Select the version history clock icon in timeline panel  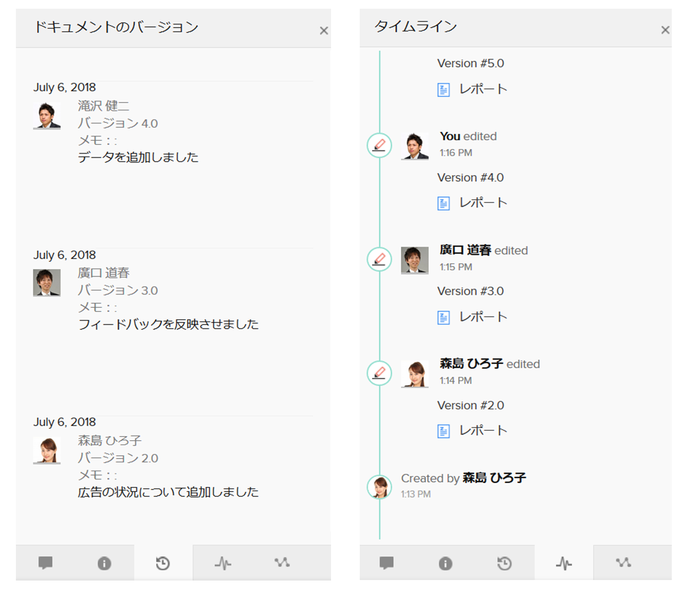pos(505,563)
